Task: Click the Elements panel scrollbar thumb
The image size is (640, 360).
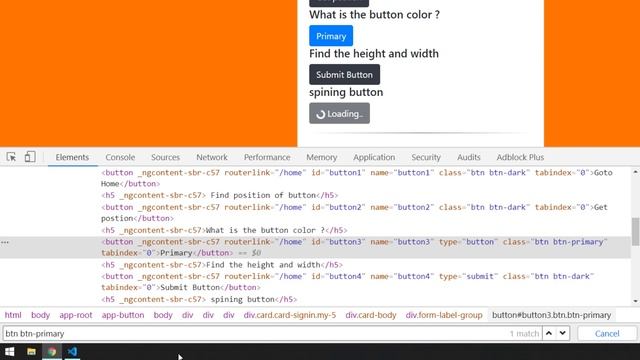Action: [x=636, y=232]
